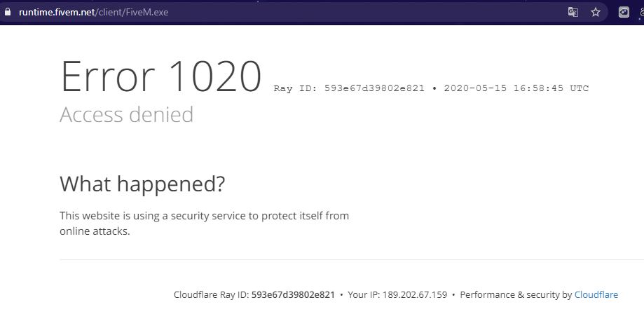The height and width of the screenshot is (321, 644).
Task: Click the horizontal divider above the footer
Action: pos(352,259)
